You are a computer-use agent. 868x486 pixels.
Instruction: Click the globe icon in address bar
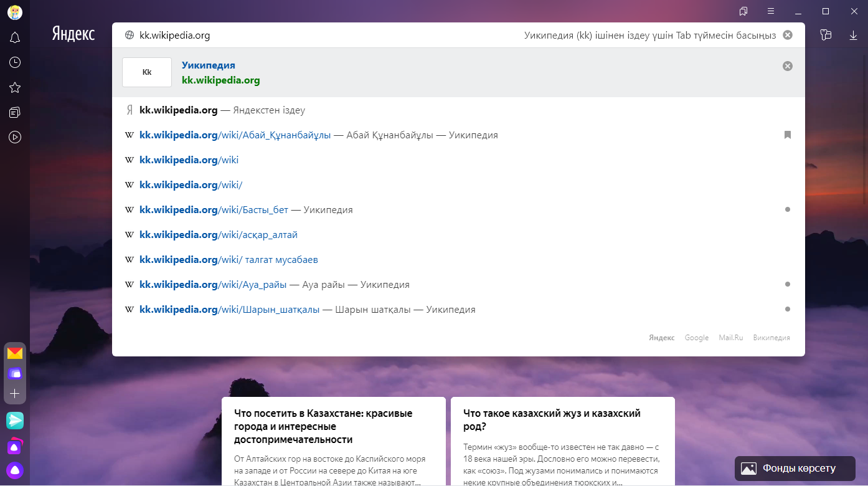tap(130, 36)
